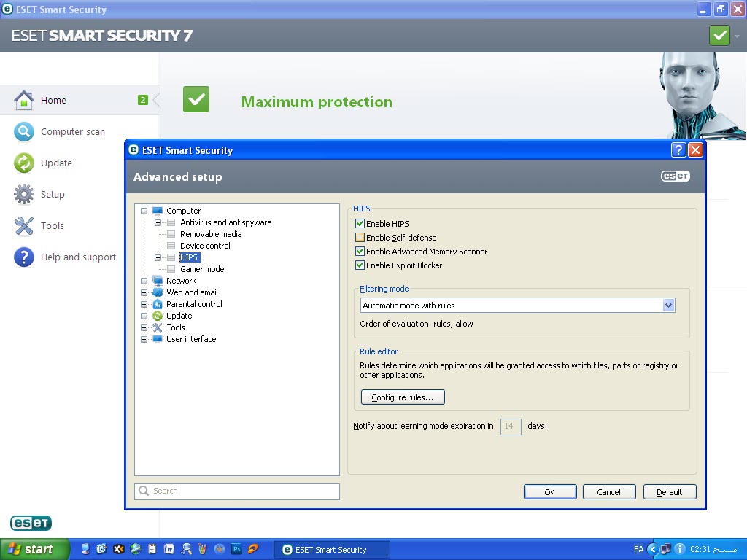747x560 pixels.
Task: Launch Photoshop from the quick launch bar
Action: click(236, 549)
